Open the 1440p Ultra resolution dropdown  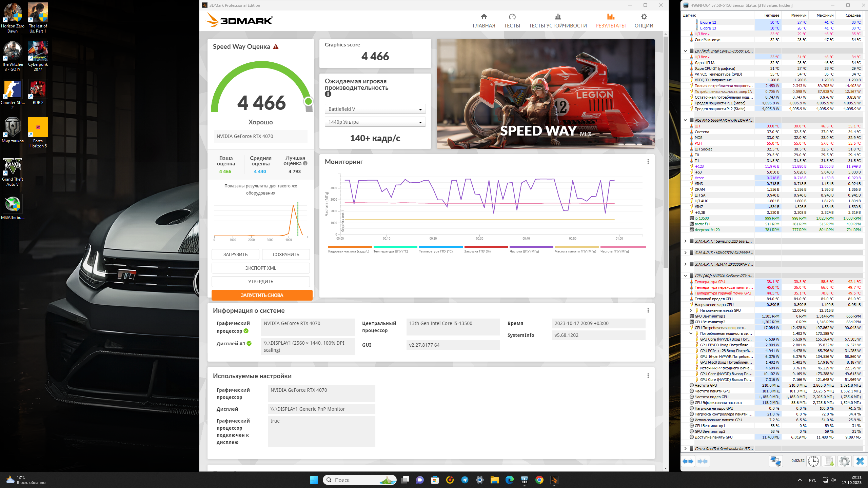[x=375, y=122]
